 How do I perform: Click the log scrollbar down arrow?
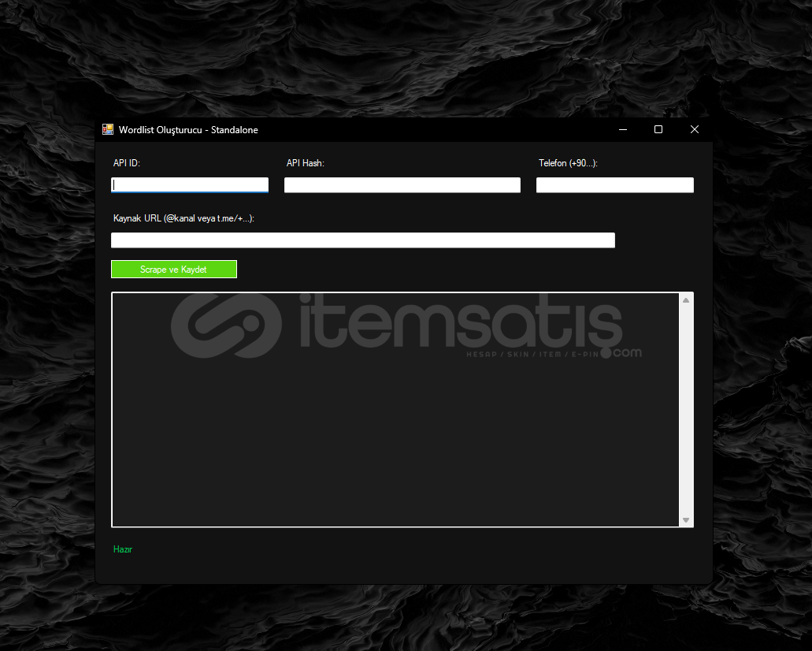[686, 520]
